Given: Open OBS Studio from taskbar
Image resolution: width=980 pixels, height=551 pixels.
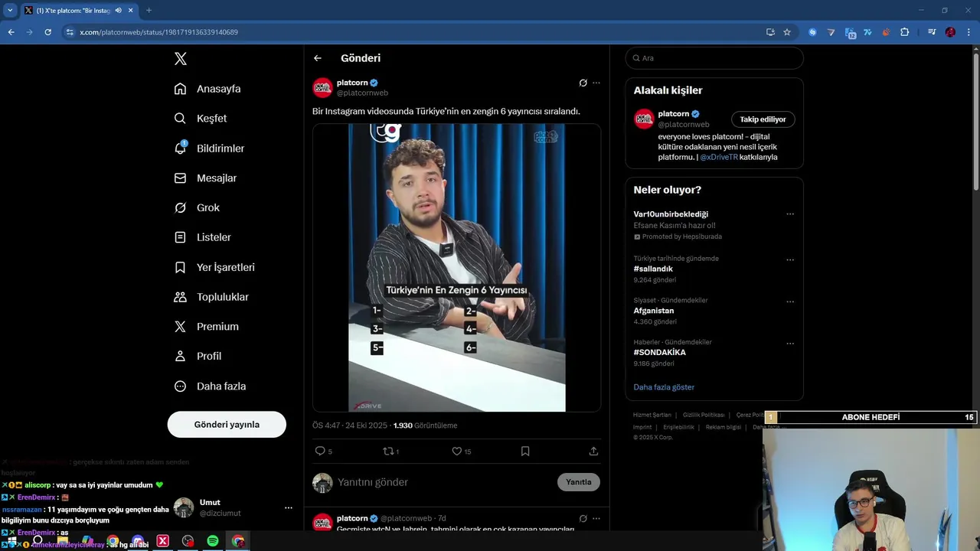Looking at the screenshot, I should click(188, 541).
